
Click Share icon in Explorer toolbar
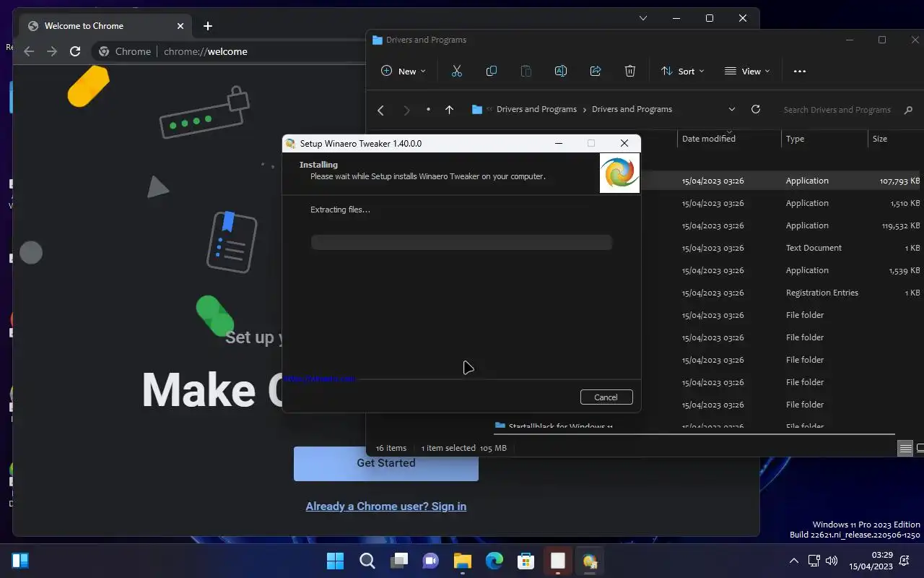tap(596, 71)
